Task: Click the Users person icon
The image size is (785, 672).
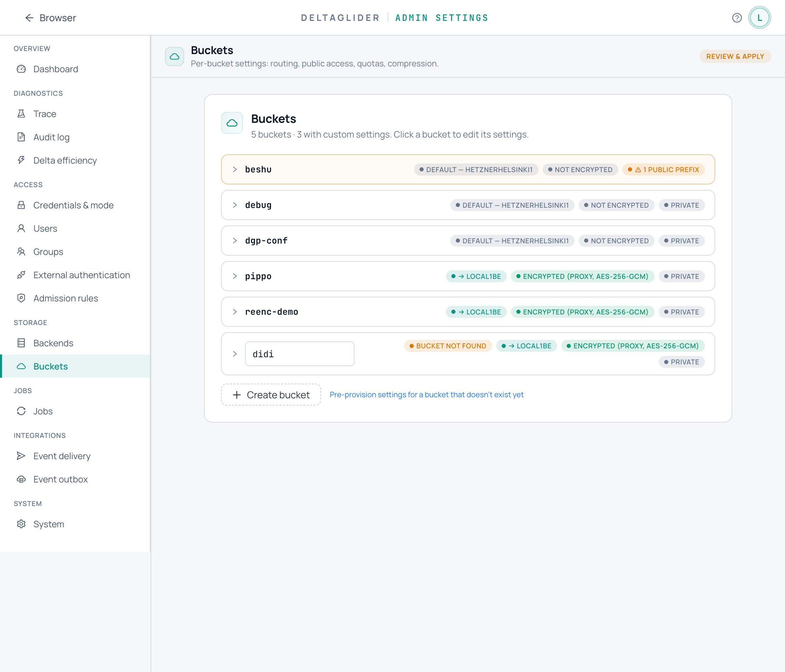Action: (x=21, y=229)
